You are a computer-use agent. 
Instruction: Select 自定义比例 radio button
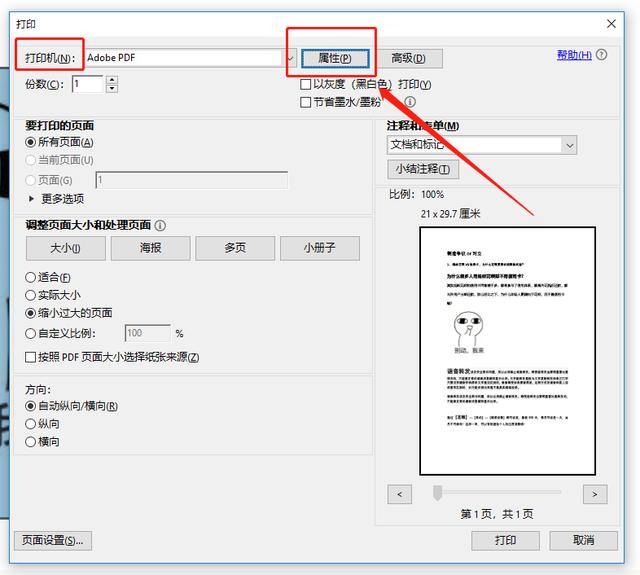tap(30, 333)
